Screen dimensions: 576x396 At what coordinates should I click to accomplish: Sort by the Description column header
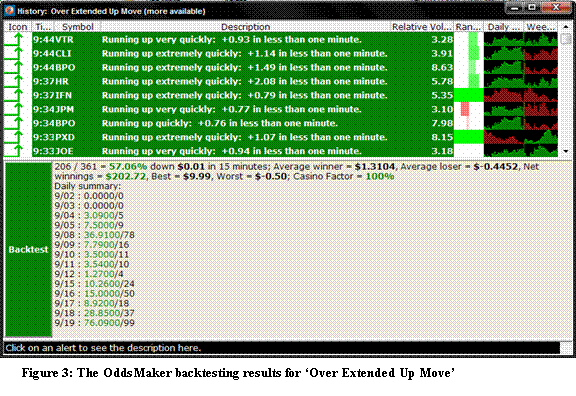click(x=245, y=27)
